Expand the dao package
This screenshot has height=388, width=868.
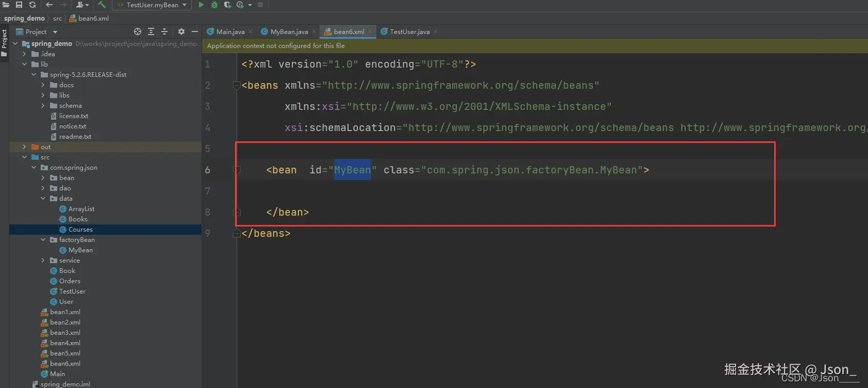(43, 188)
